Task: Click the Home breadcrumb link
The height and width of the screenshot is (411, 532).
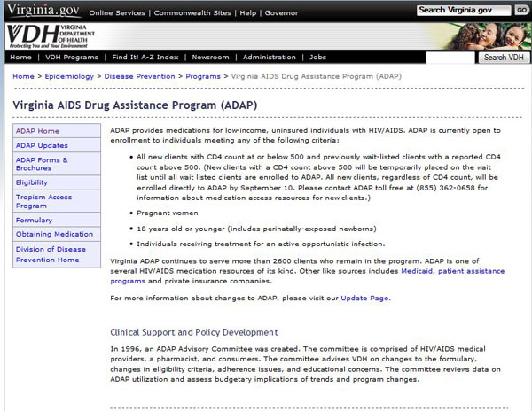Action: pyautogui.click(x=23, y=76)
